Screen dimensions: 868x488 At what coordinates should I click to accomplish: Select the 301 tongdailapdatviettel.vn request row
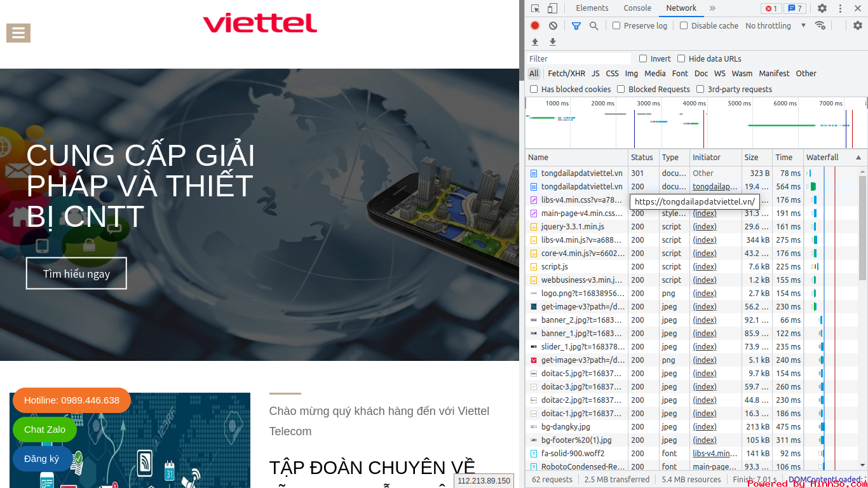pos(692,173)
